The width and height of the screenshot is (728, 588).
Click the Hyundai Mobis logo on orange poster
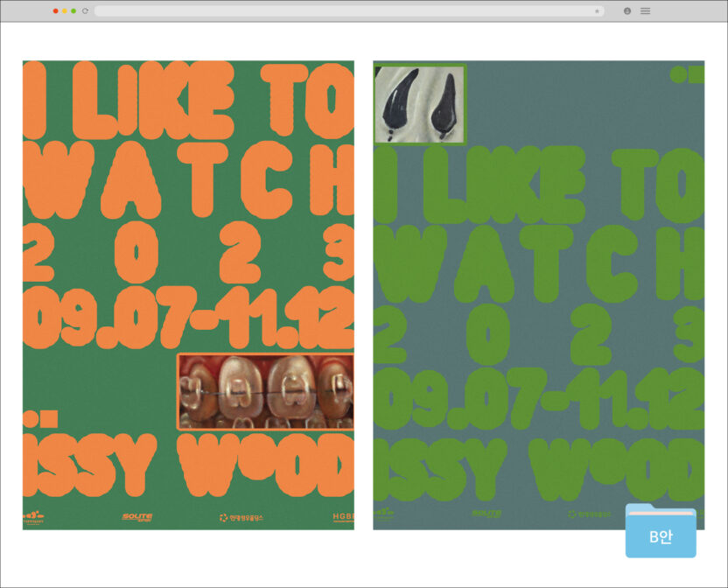(x=241, y=516)
